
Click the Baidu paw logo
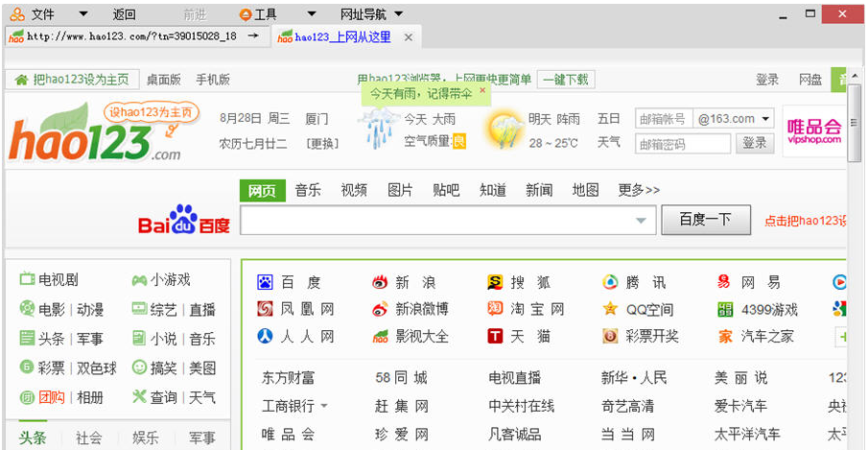183,219
